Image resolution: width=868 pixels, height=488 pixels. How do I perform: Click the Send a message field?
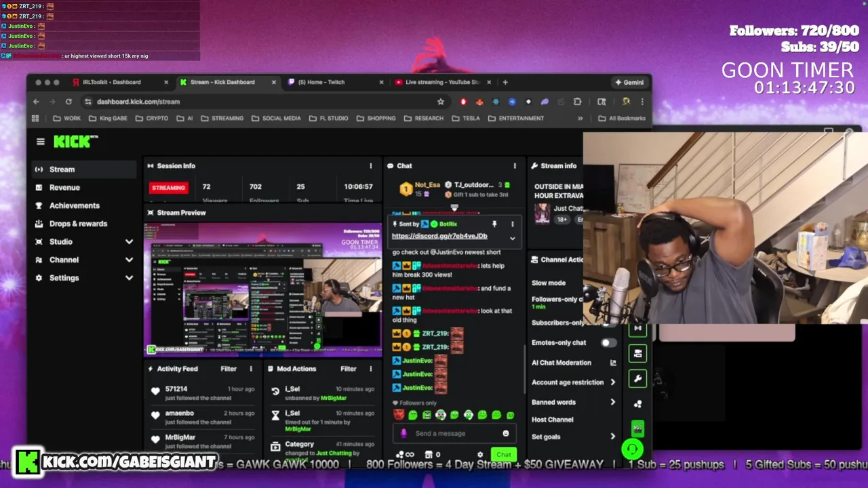pos(454,433)
